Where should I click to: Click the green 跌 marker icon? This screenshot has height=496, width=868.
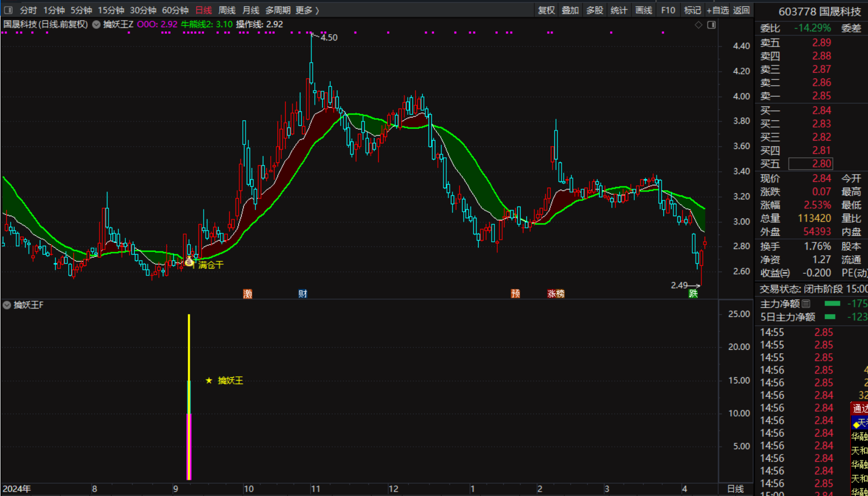click(x=693, y=293)
